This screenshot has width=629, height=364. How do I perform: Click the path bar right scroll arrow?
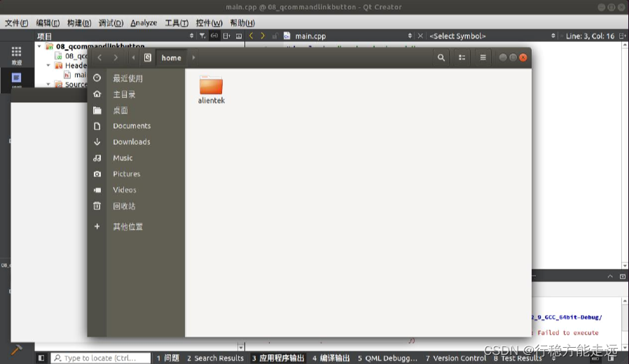tap(193, 57)
